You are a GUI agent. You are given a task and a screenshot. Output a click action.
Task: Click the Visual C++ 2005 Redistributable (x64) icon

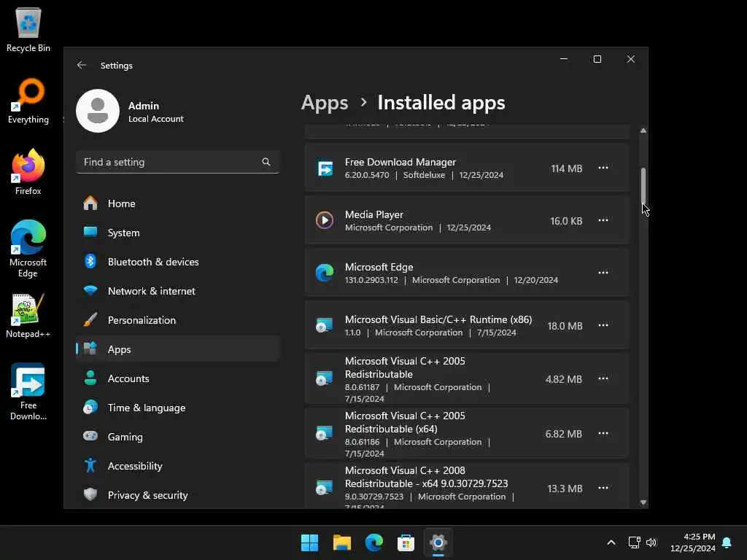[325, 433]
